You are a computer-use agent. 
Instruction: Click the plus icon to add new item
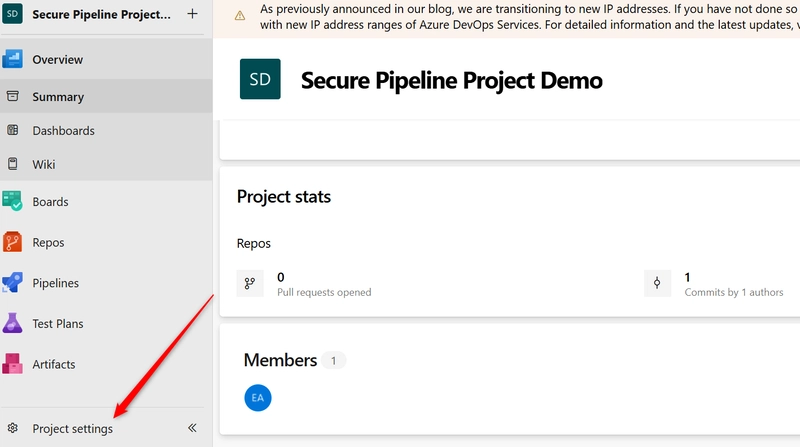pos(192,14)
